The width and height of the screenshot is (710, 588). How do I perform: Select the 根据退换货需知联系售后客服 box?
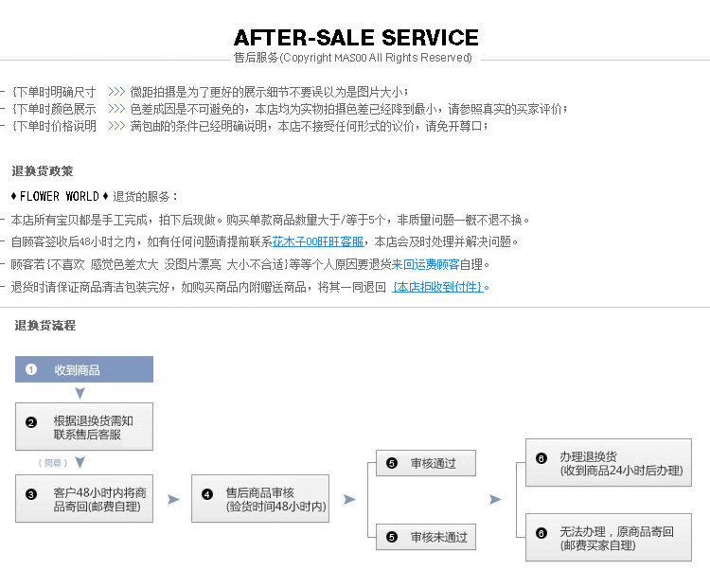(84, 427)
